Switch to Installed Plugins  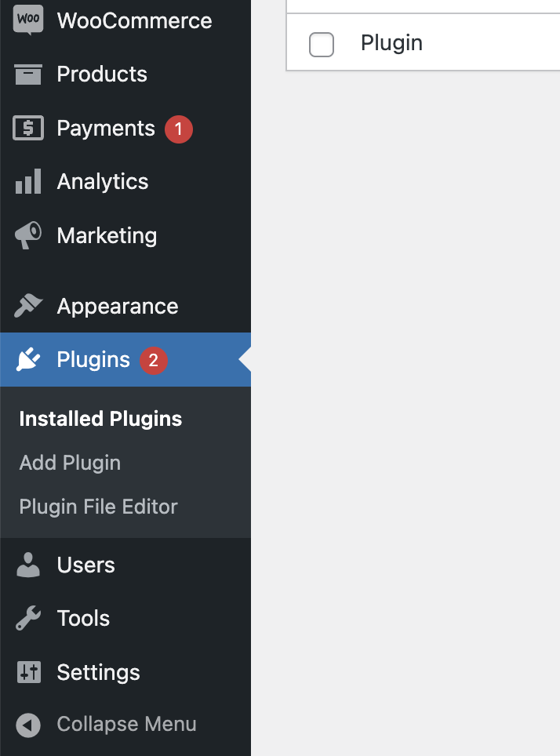click(x=100, y=418)
